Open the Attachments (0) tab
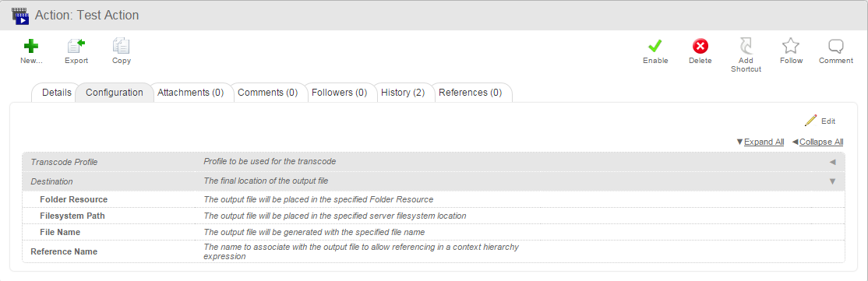The width and height of the screenshot is (868, 281). tap(190, 93)
